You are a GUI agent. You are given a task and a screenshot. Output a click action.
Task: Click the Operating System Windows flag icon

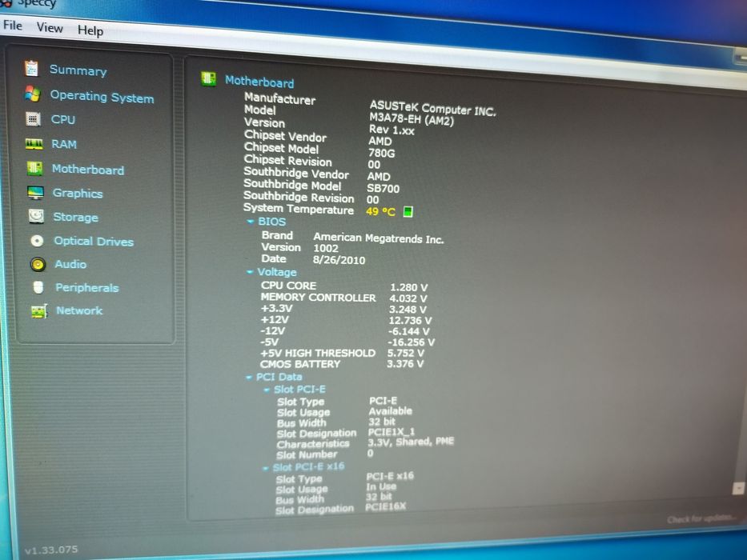pyautogui.click(x=32, y=94)
